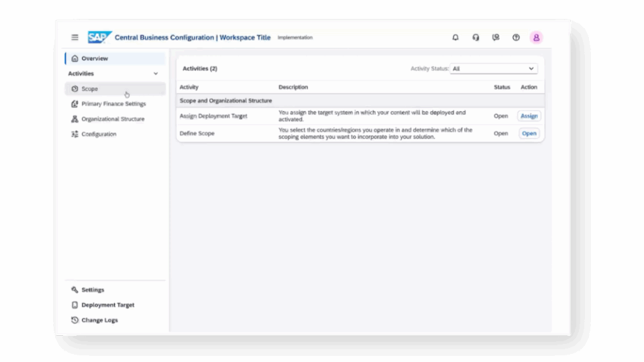Open Deployment Target in the sidebar

tap(107, 305)
